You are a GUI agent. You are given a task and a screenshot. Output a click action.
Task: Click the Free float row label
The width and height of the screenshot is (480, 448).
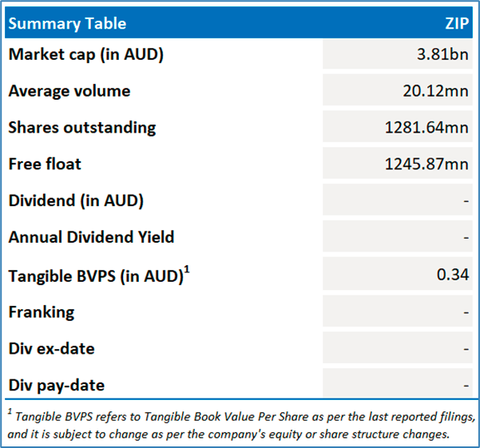[x=46, y=165]
